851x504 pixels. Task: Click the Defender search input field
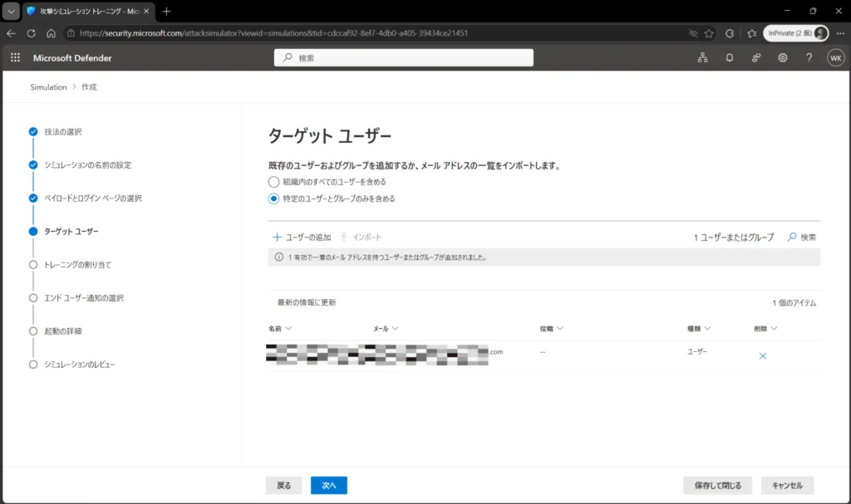coord(404,57)
